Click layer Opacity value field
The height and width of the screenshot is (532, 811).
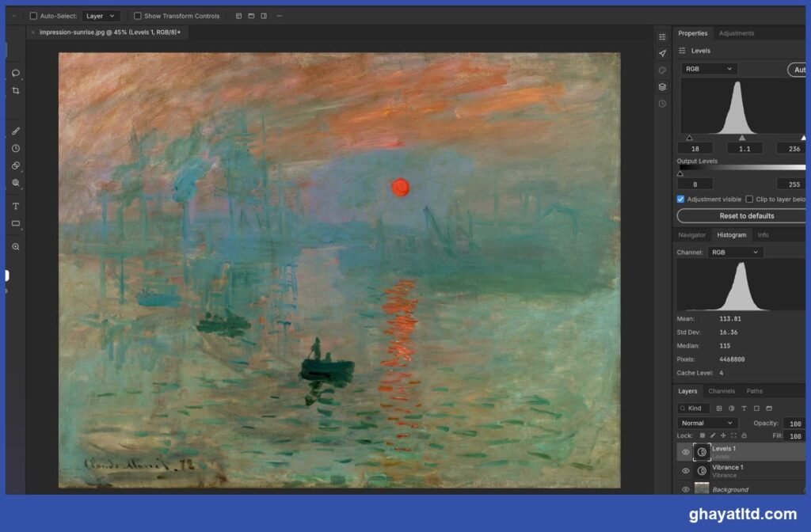794,424
